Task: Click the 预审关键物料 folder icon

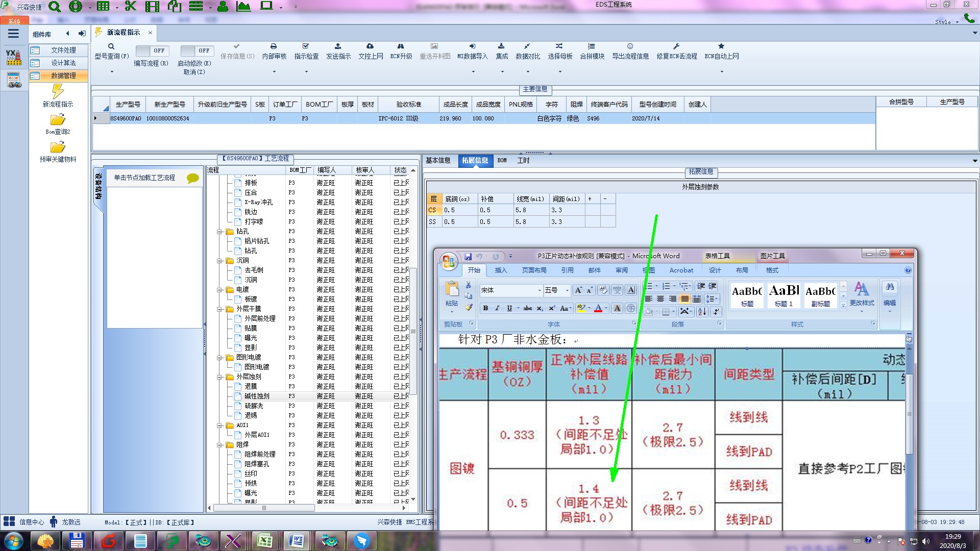Action: (58, 147)
